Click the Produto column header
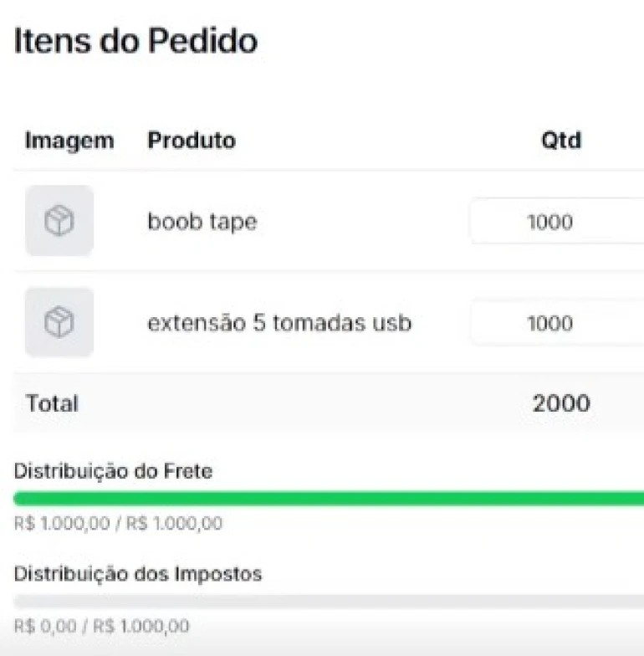Screen dimensions: 644x656 click(192, 141)
